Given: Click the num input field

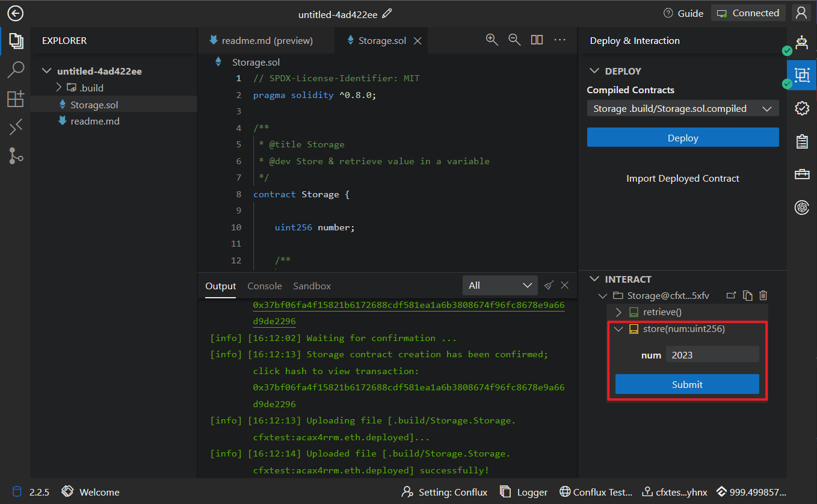Looking at the screenshot, I should (712, 355).
